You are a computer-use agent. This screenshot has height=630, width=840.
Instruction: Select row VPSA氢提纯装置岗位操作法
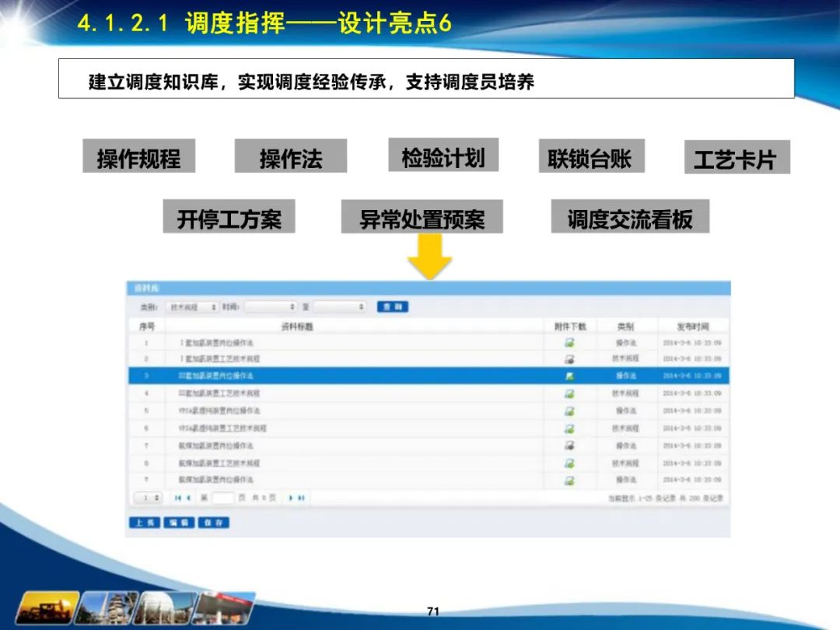click(x=429, y=411)
